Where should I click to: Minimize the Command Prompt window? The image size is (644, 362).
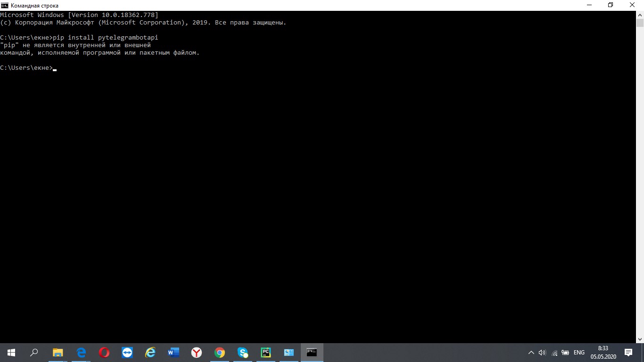588,5
